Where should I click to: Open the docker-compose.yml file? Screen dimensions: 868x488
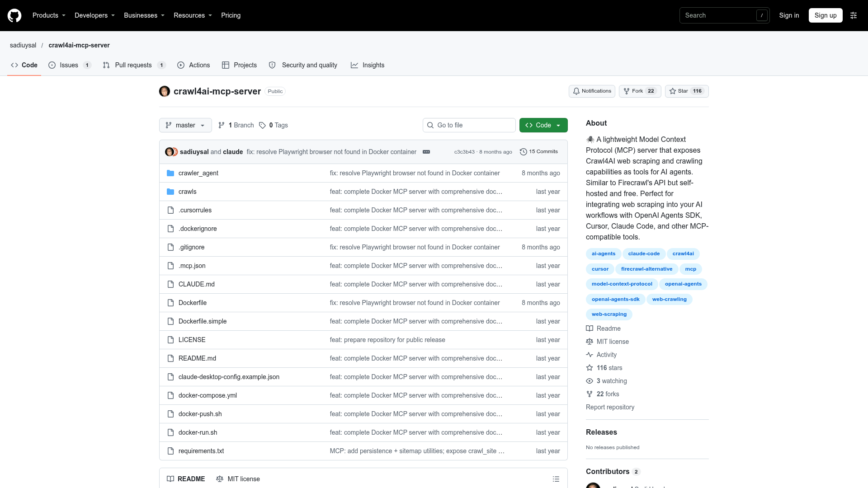click(x=208, y=395)
